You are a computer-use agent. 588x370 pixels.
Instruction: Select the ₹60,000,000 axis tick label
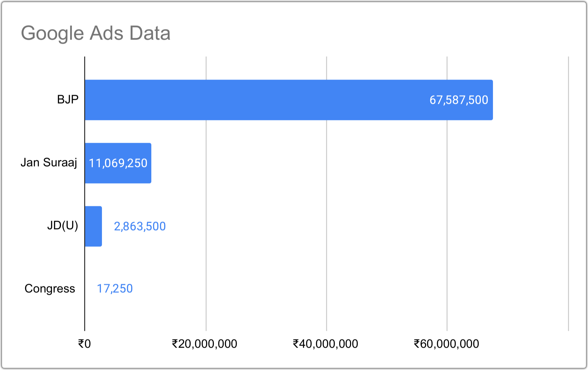[x=446, y=344]
